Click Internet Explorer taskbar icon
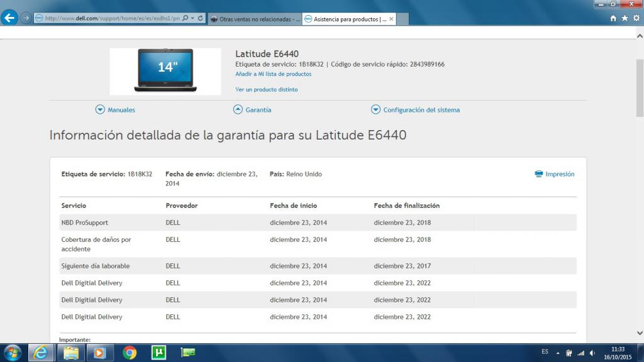Viewport: 644px width, 362px height. (41, 353)
